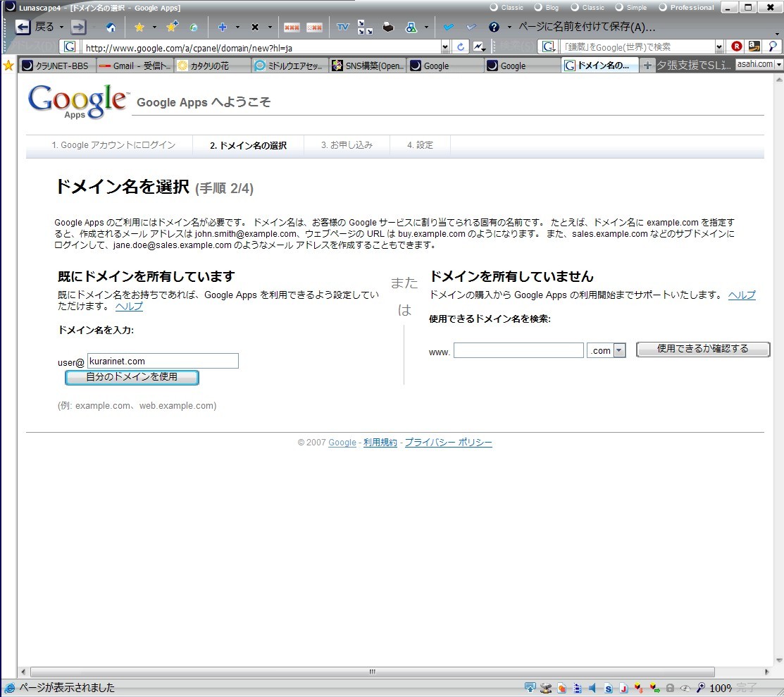Screen dimensions: 784x697
Task: Toggle fullscreen with the four-arrows icon
Action: 365,27
